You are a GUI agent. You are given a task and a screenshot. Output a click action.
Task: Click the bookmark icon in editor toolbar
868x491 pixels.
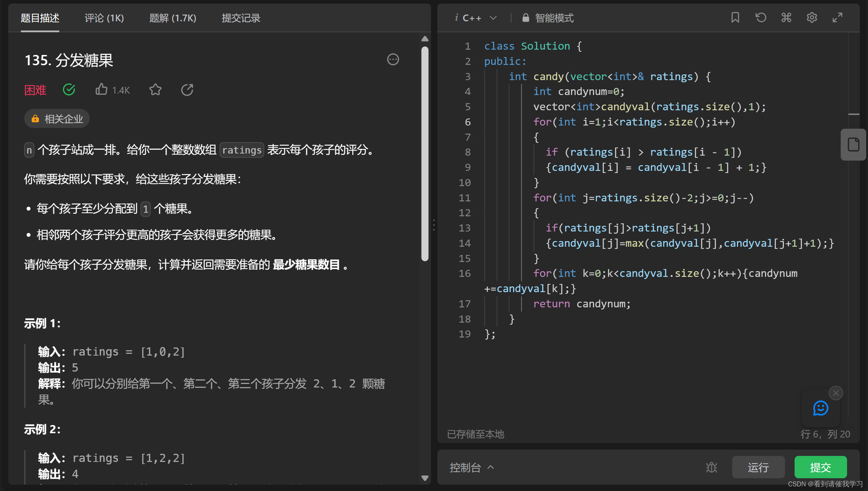point(735,18)
